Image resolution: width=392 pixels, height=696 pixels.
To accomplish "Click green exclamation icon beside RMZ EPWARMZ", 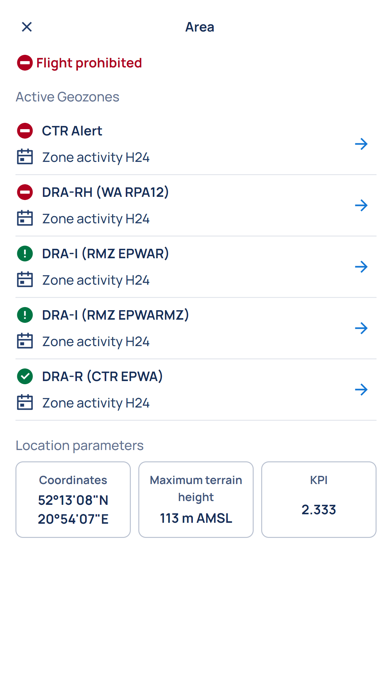I will [x=25, y=315].
